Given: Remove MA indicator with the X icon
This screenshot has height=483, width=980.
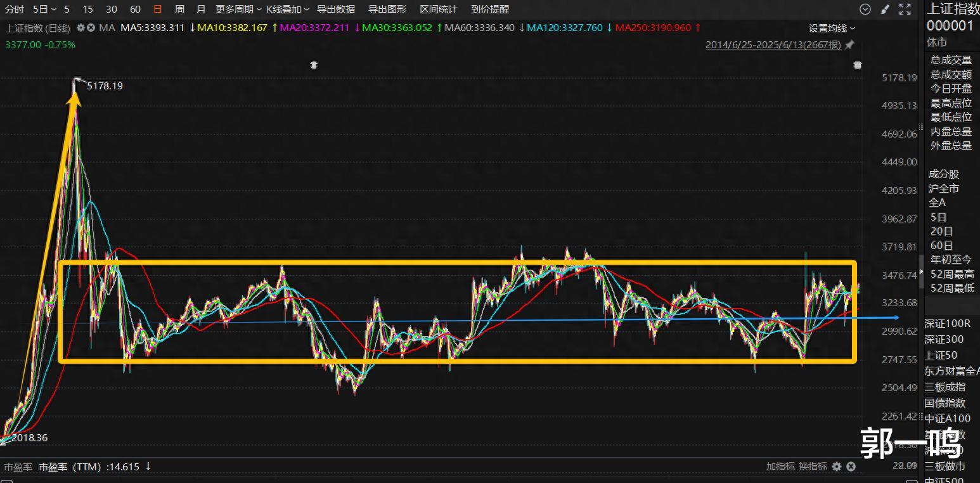Looking at the screenshot, I should coord(91,28).
